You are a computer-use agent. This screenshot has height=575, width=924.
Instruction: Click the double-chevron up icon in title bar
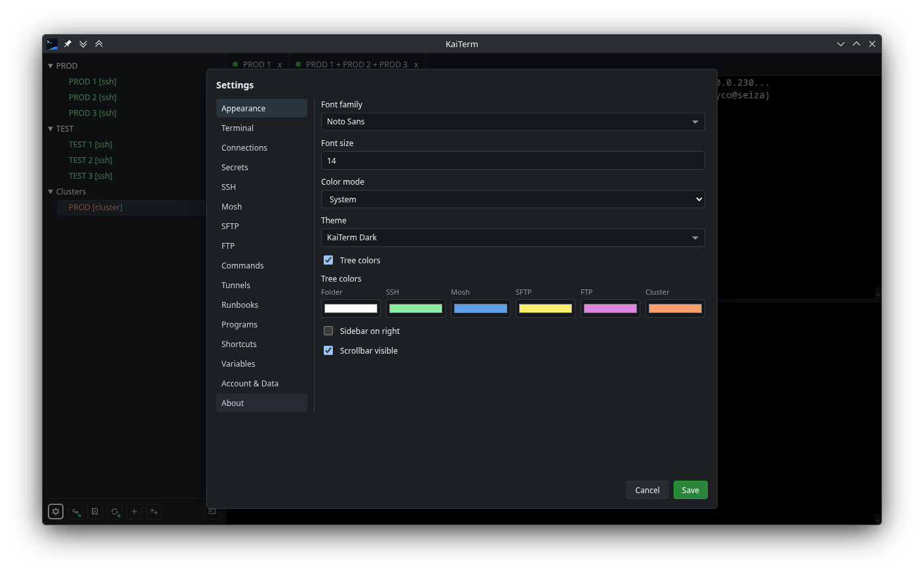click(x=99, y=44)
